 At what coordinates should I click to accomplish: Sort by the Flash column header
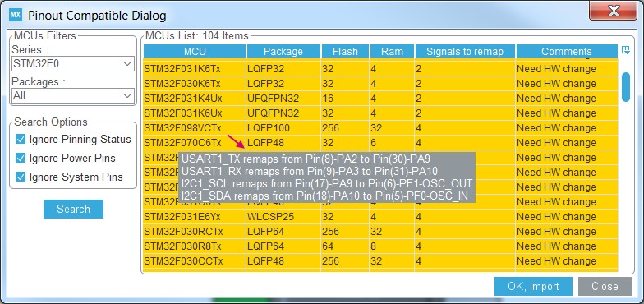click(345, 51)
